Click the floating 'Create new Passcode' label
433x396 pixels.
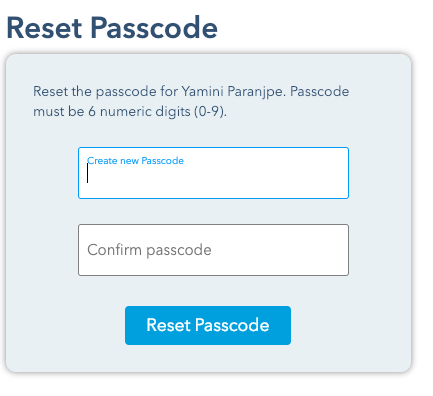(135, 161)
